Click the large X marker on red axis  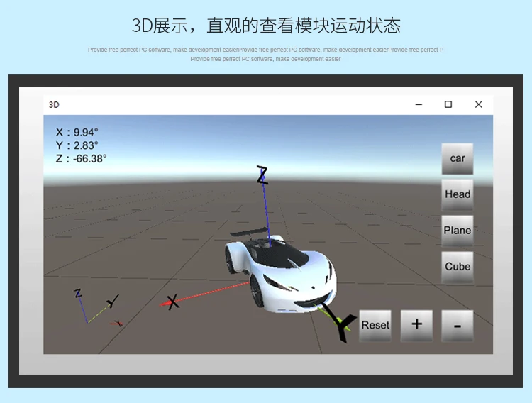(x=172, y=302)
